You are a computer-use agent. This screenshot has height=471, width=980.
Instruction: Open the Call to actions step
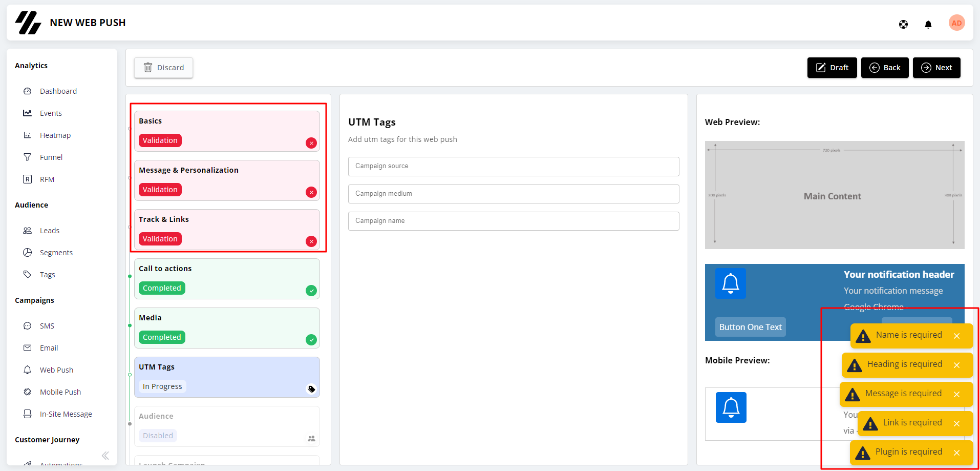(x=227, y=279)
